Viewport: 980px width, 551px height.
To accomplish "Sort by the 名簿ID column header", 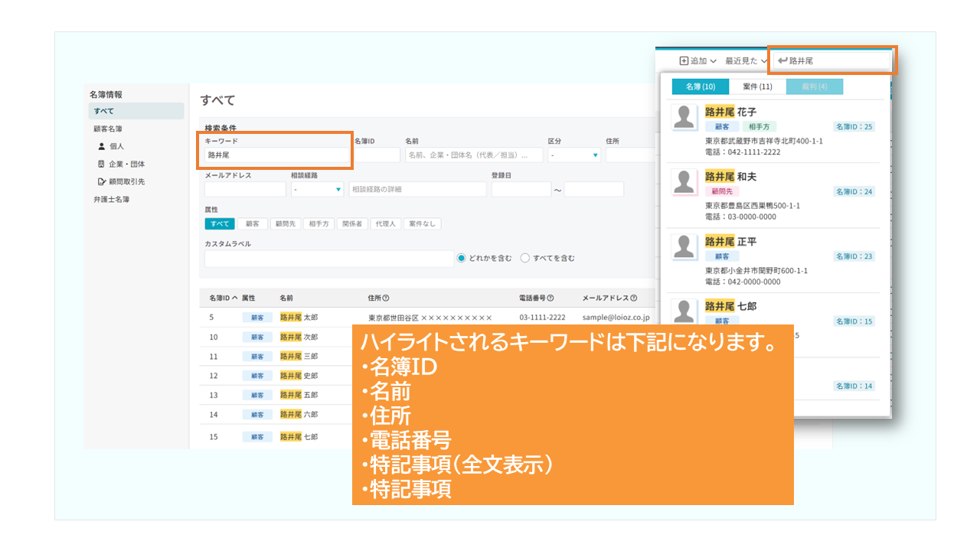I will [x=223, y=298].
